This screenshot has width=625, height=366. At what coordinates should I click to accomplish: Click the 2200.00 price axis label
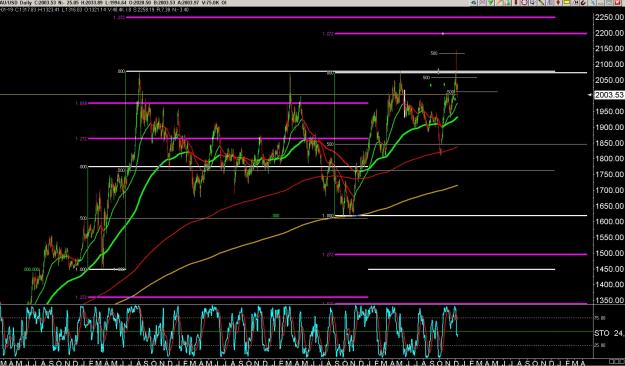tap(609, 33)
